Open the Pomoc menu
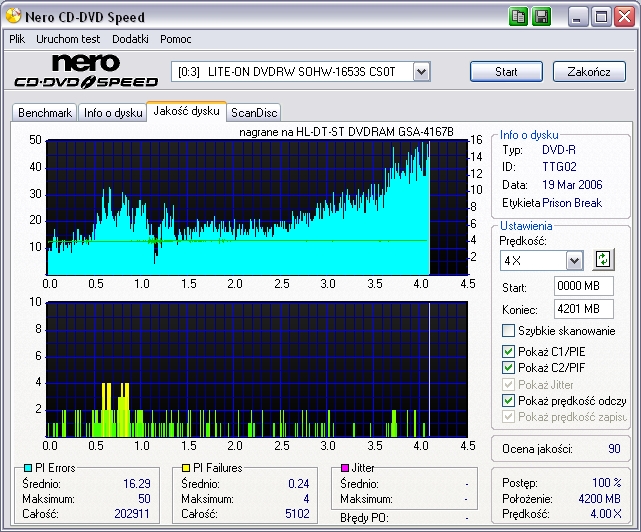641x532 pixels. click(175, 39)
